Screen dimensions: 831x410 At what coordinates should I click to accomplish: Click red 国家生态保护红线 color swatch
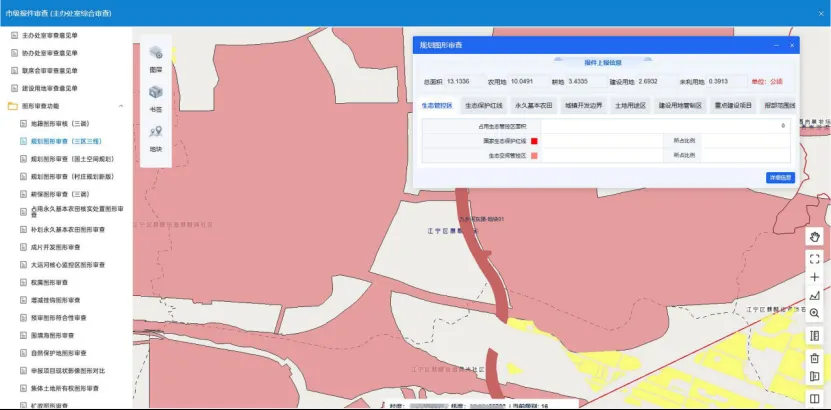tap(534, 141)
